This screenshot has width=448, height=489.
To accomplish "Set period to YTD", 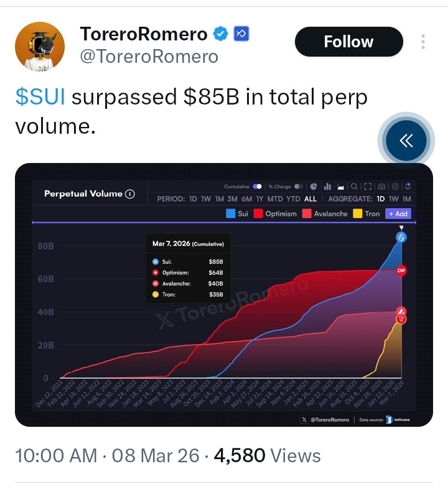I will coord(293,199).
